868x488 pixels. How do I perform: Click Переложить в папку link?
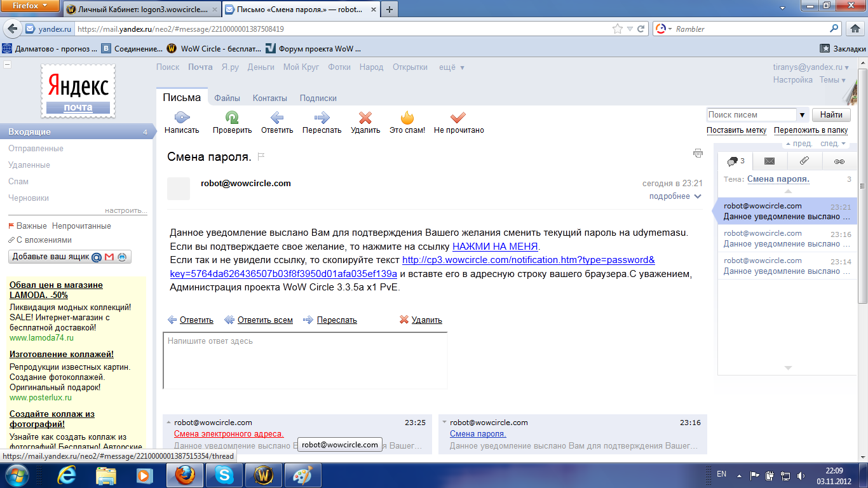811,130
